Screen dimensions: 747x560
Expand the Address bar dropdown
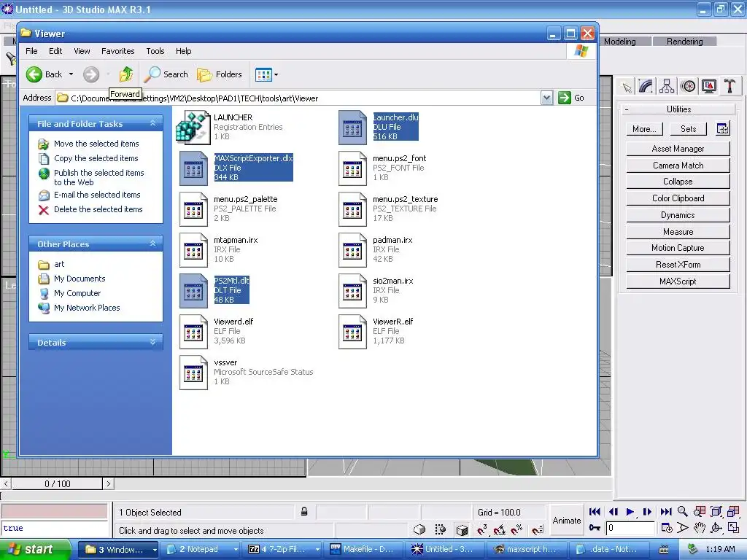pyautogui.click(x=546, y=98)
